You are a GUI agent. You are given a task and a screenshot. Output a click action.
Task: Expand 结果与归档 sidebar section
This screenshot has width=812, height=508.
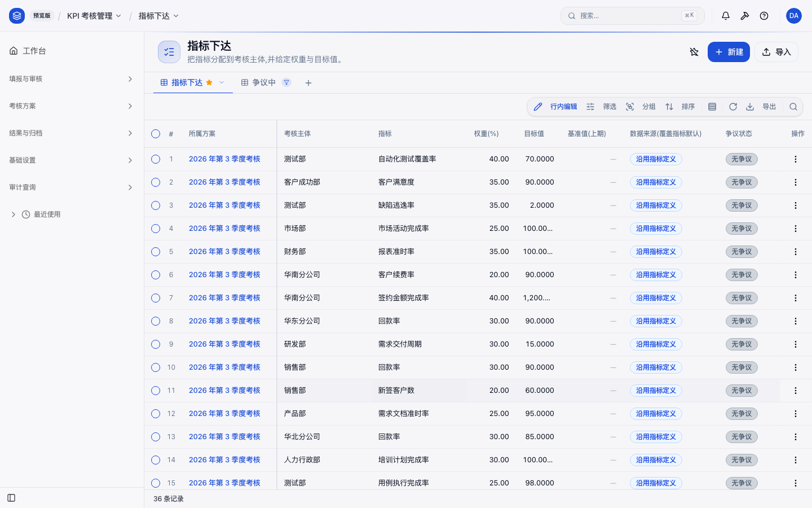click(x=72, y=133)
